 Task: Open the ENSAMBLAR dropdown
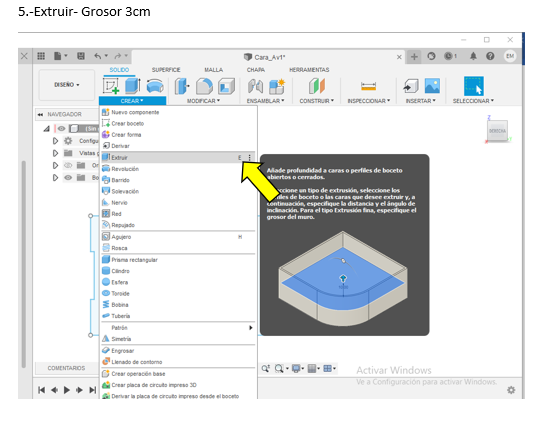265,101
